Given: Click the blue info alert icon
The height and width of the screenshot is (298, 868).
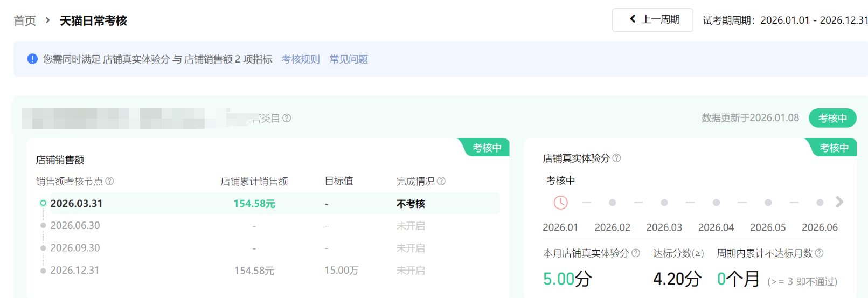Looking at the screenshot, I should [x=32, y=59].
